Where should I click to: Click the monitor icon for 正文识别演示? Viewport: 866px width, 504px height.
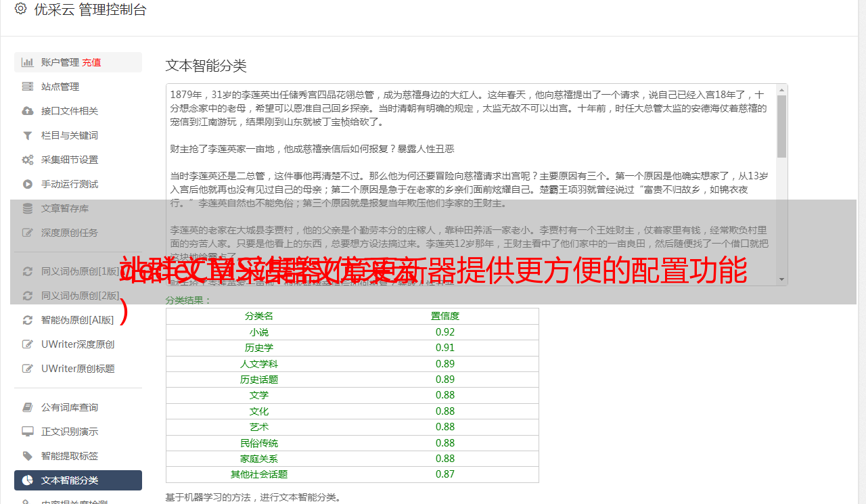click(x=28, y=432)
